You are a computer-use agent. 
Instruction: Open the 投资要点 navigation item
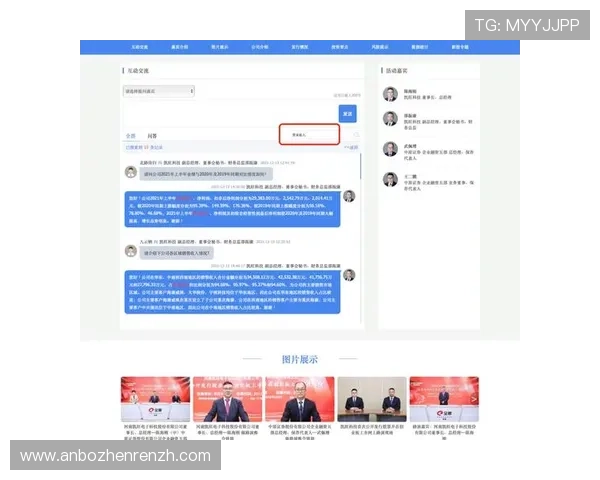(340, 47)
